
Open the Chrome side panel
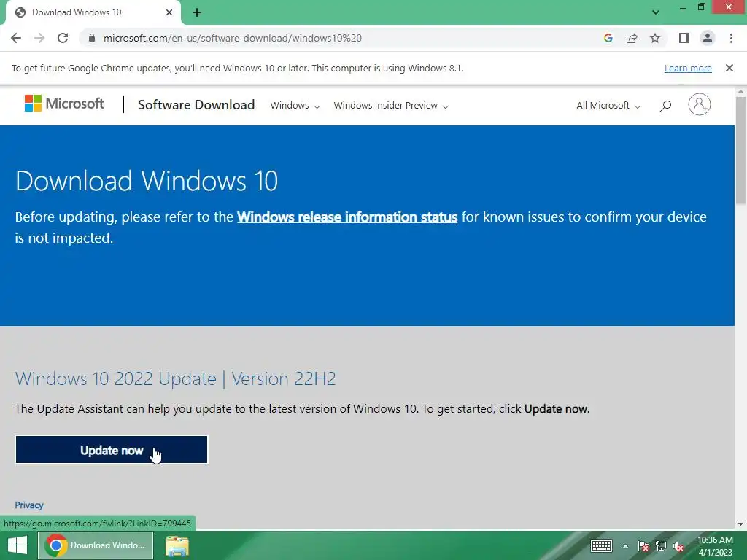[684, 38]
